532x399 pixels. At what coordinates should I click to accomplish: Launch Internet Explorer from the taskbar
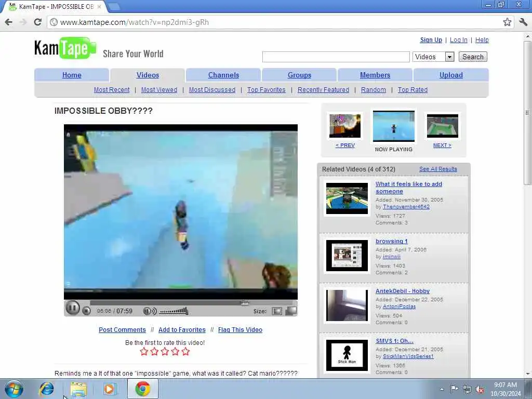point(46,389)
